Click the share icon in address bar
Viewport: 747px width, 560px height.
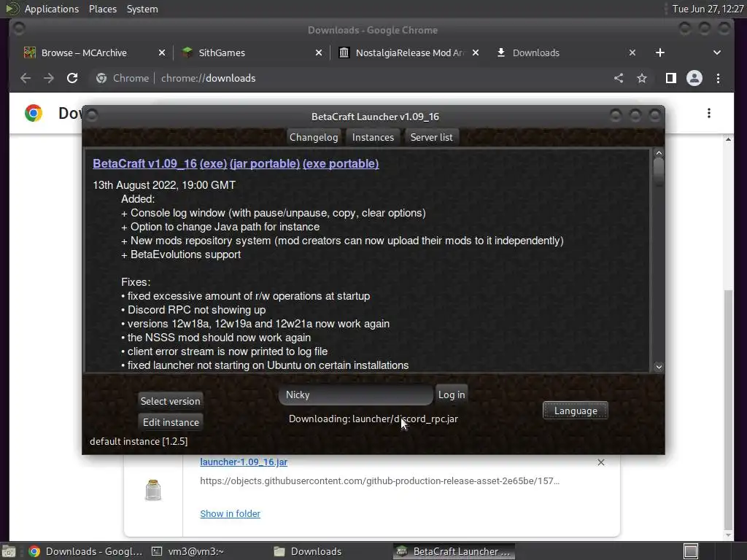(619, 78)
